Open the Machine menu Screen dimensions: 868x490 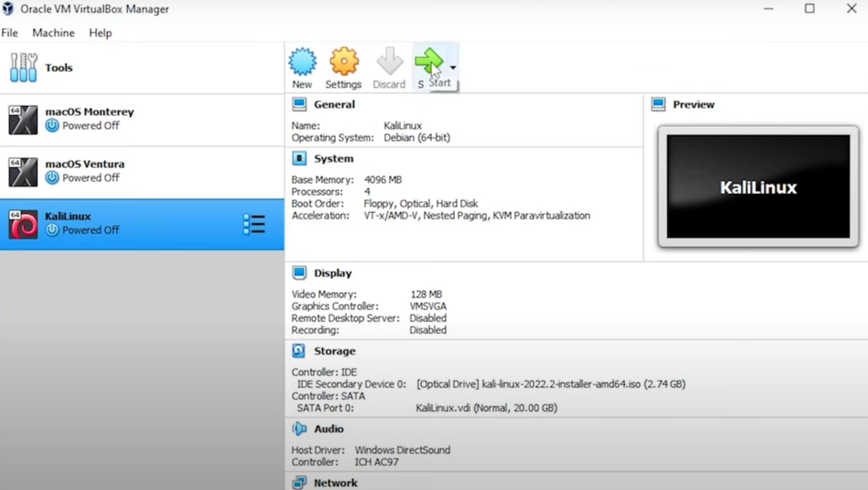click(x=54, y=33)
